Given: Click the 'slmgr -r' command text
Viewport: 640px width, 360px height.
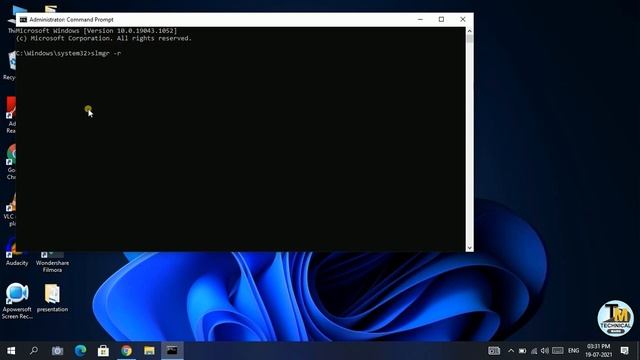Looking at the screenshot, I should (x=106, y=53).
